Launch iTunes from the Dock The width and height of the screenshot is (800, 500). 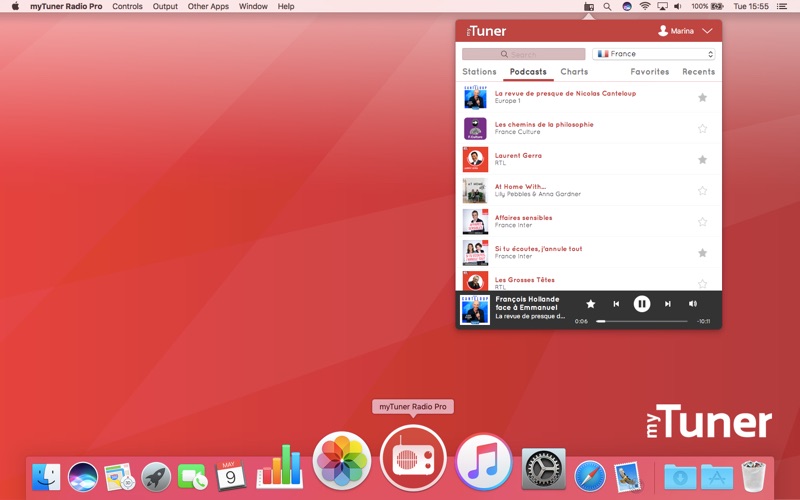pos(484,462)
